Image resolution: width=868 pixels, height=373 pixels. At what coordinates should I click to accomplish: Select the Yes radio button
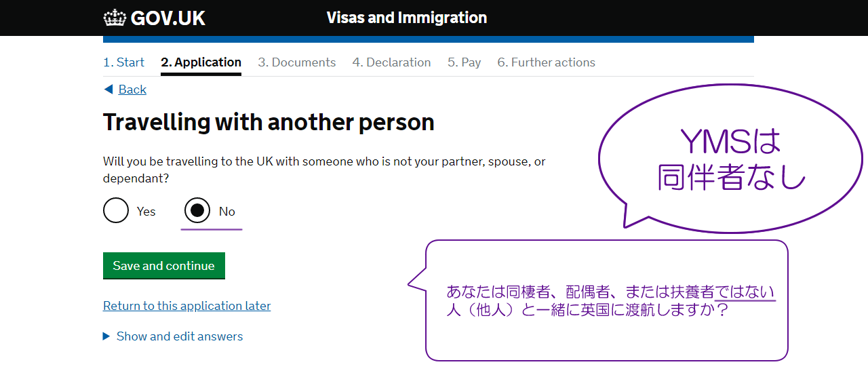pos(116,211)
